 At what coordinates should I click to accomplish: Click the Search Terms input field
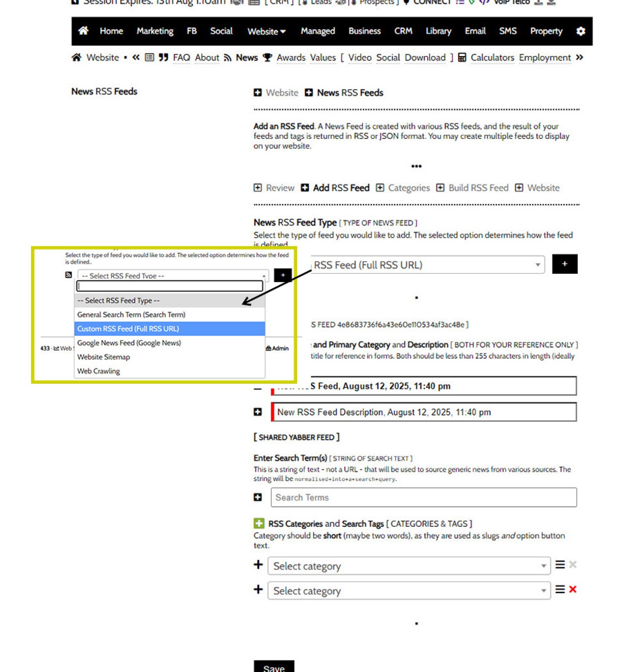click(x=423, y=497)
